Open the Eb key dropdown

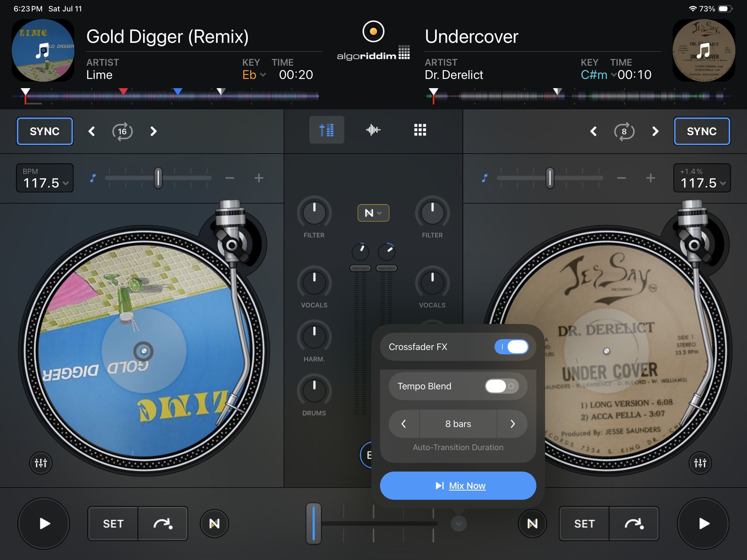pyautogui.click(x=254, y=75)
